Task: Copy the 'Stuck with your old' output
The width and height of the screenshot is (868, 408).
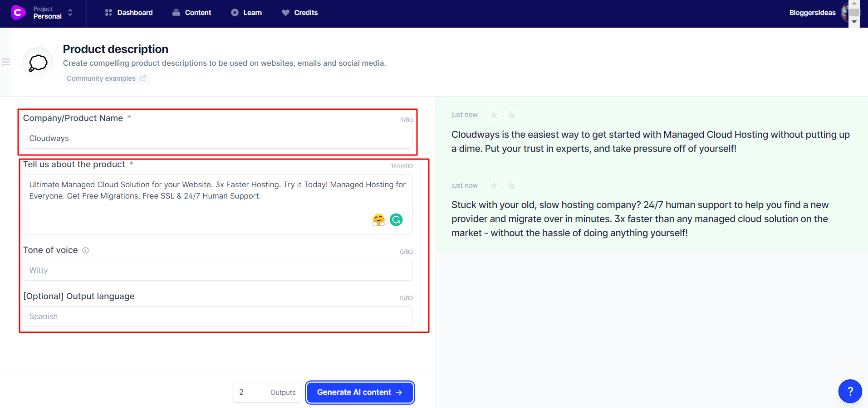Action: 511,185
